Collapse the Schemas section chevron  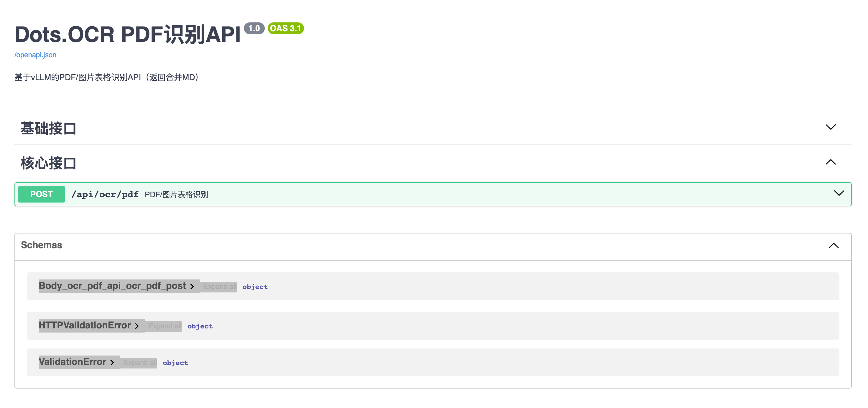click(x=833, y=246)
